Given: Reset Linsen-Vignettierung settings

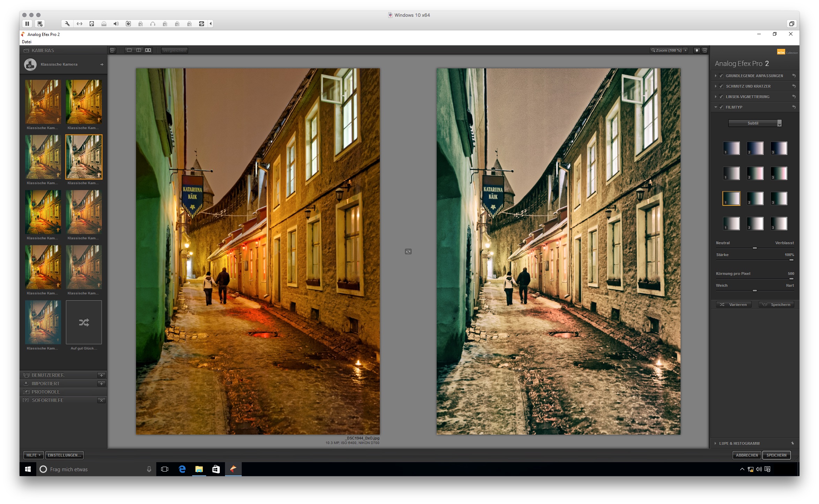Looking at the screenshot, I should coord(794,97).
